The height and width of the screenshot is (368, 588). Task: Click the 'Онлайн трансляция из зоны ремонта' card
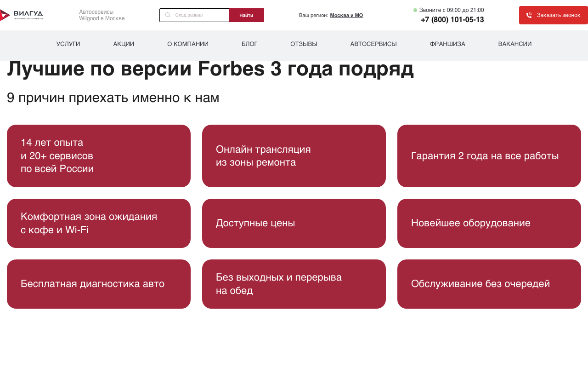coord(294,156)
